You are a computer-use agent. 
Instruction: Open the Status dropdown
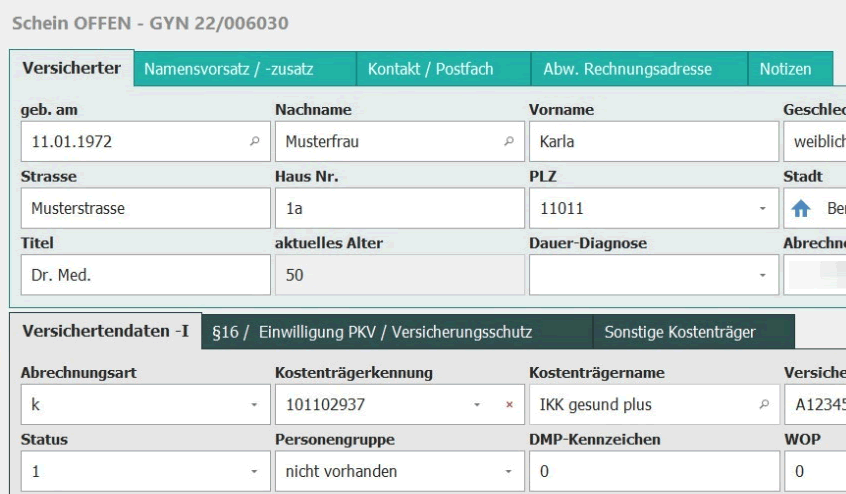[253, 469]
